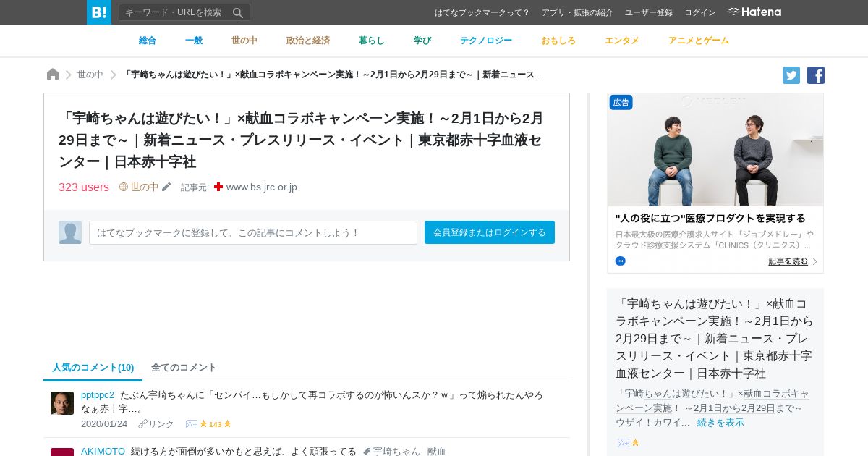
Task: Select the 暮らし category tab
Action: [372, 41]
